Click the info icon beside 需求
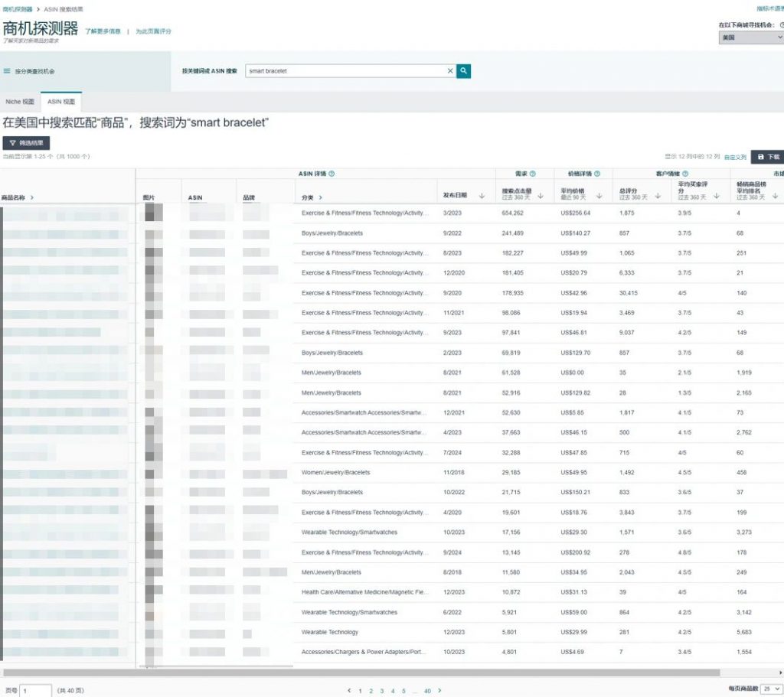The image size is (784, 697). [533, 174]
